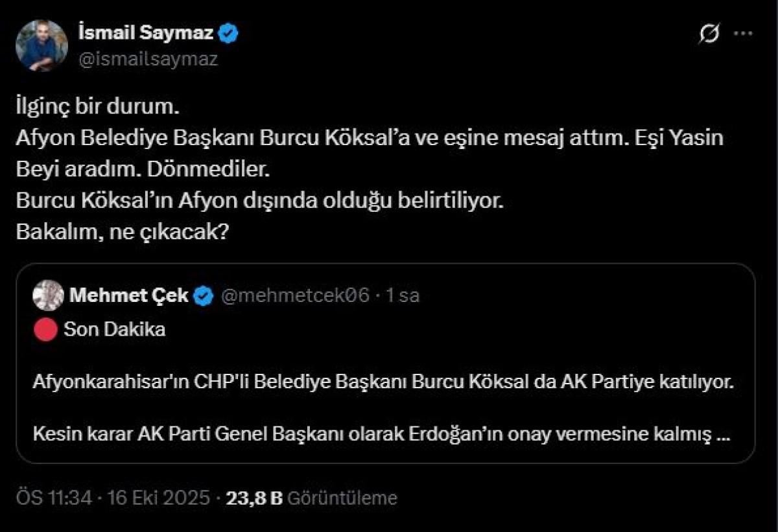Open the @mehmetcek06 handle link

point(296,295)
